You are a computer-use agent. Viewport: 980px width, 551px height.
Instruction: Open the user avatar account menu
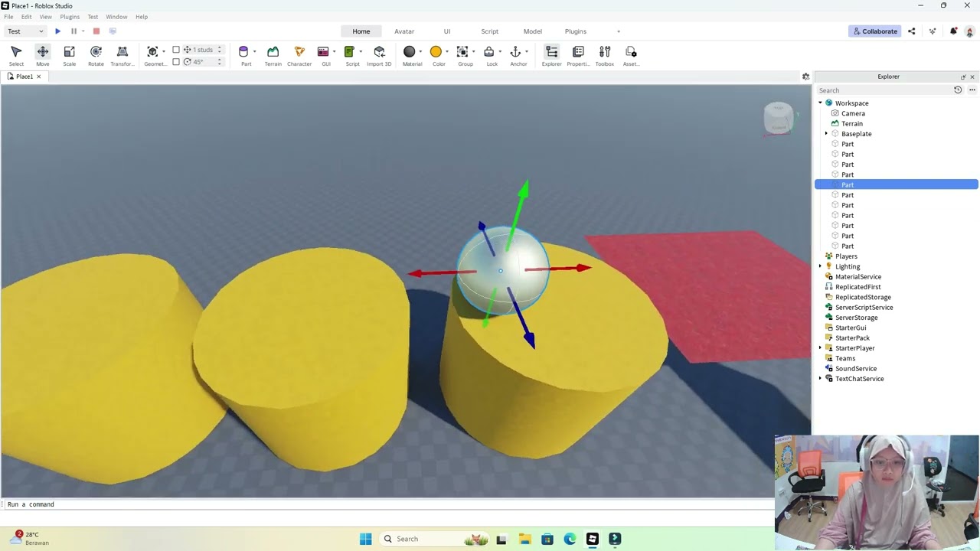pos(969,31)
